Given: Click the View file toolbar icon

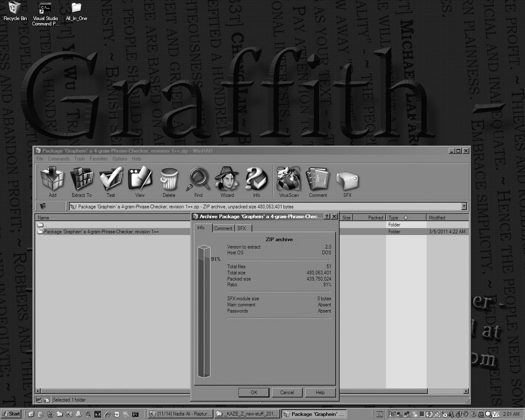Looking at the screenshot, I should click(x=140, y=182).
